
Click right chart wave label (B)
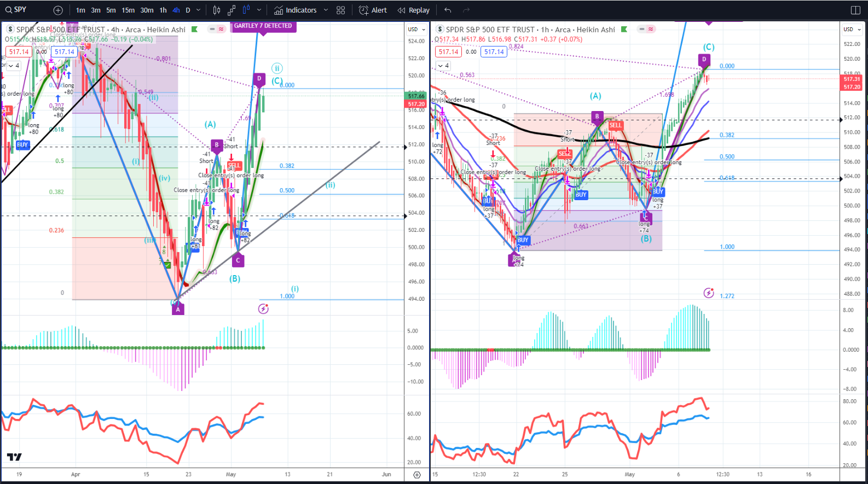646,239
